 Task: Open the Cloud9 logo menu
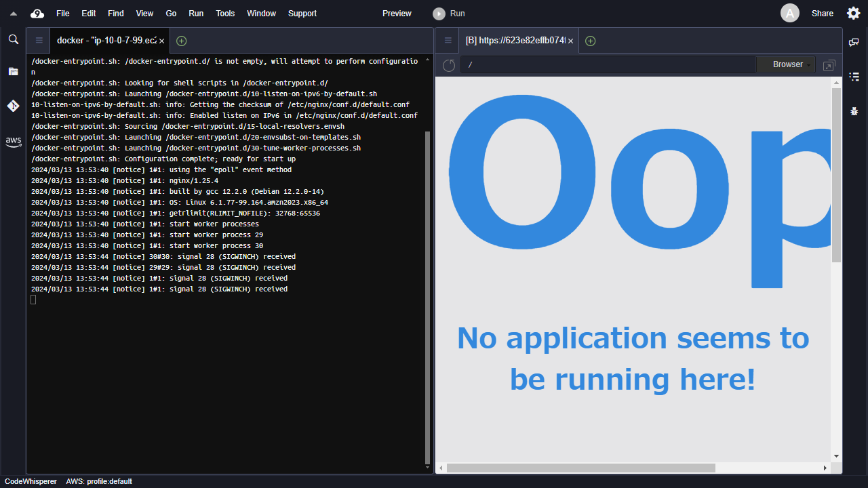coord(37,14)
